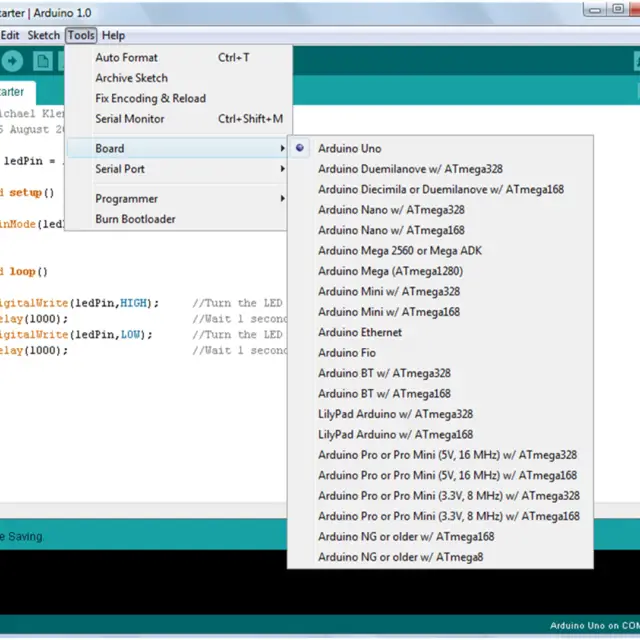Expand the Board submenu arrow
640x640 pixels.
pyautogui.click(x=283, y=149)
